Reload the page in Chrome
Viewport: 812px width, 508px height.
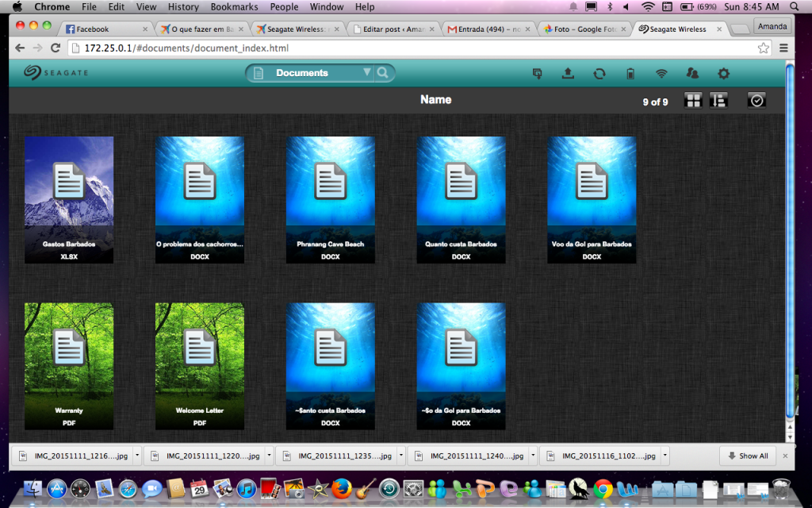click(56, 48)
